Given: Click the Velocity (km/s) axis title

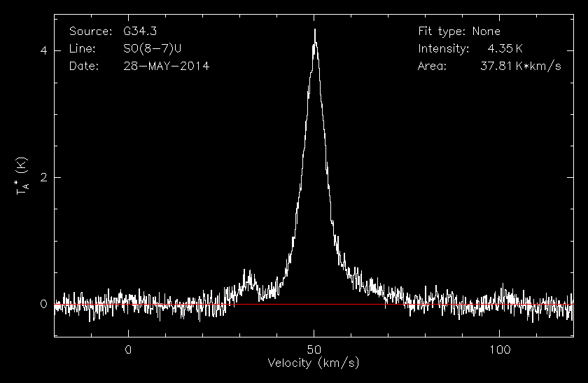Looking at the screenshot, I should tap(314, 363).
